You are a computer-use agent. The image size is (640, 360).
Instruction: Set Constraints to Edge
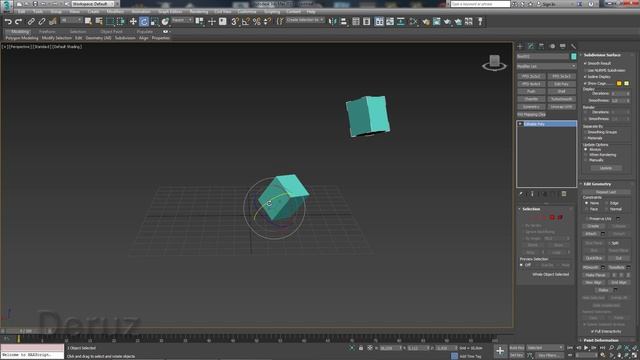coord(607,203)
